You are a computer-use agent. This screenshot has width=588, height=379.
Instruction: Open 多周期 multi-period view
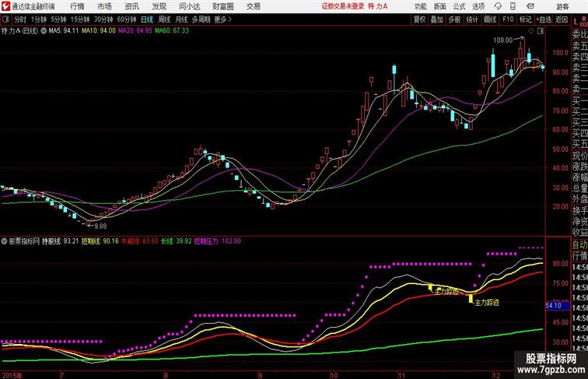click(201, 19)
